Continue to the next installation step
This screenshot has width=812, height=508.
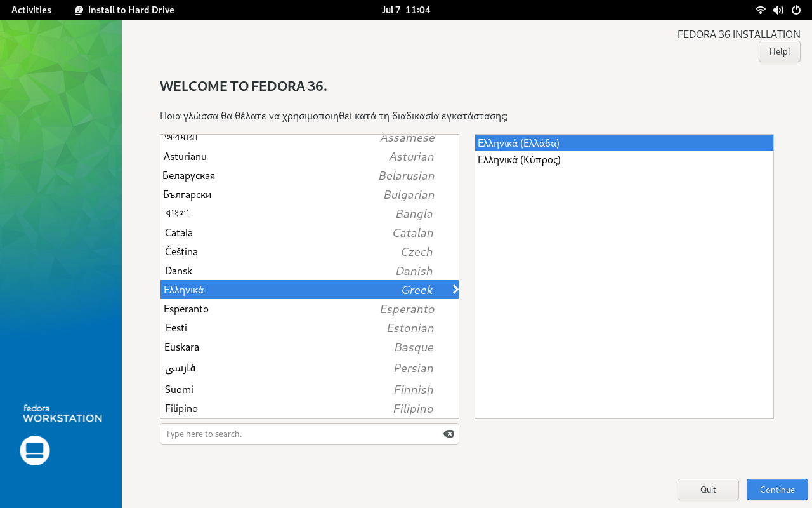[777, 489]
